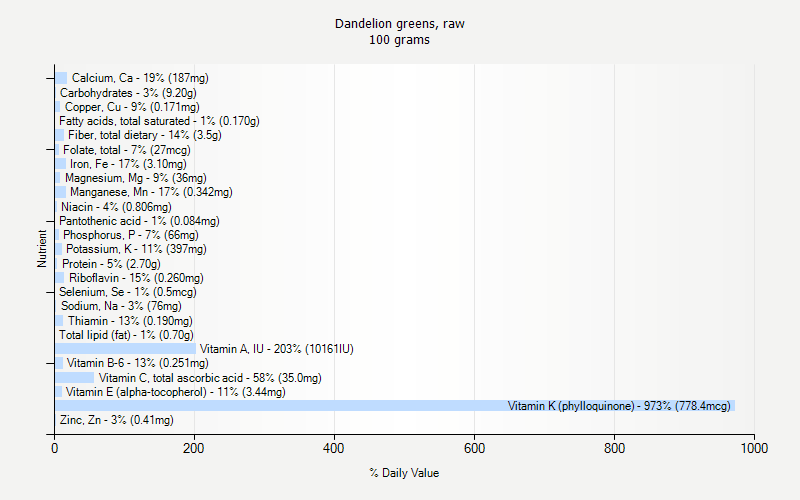Select 'Riboflavin - 15% (0.260mg)' label
Image resolution: width=800 pixels, height=500 pixels.
pos(136,278)
